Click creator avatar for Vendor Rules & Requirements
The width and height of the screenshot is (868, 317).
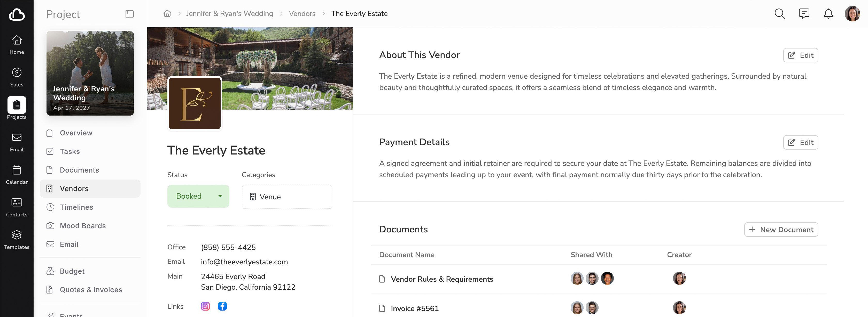coord(679,278)
